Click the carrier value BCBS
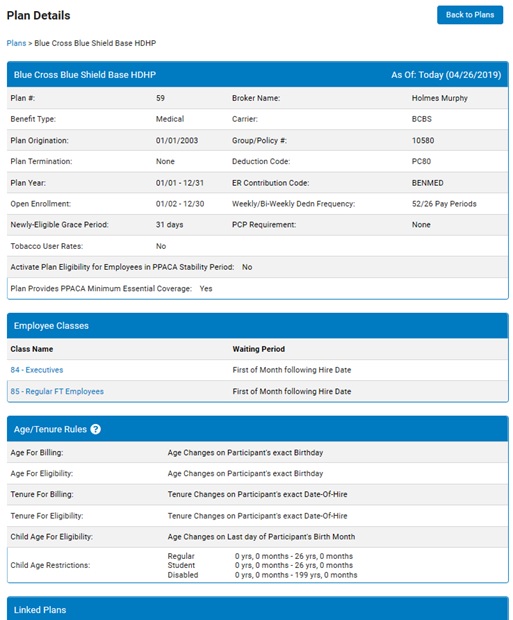 point(422,119)
